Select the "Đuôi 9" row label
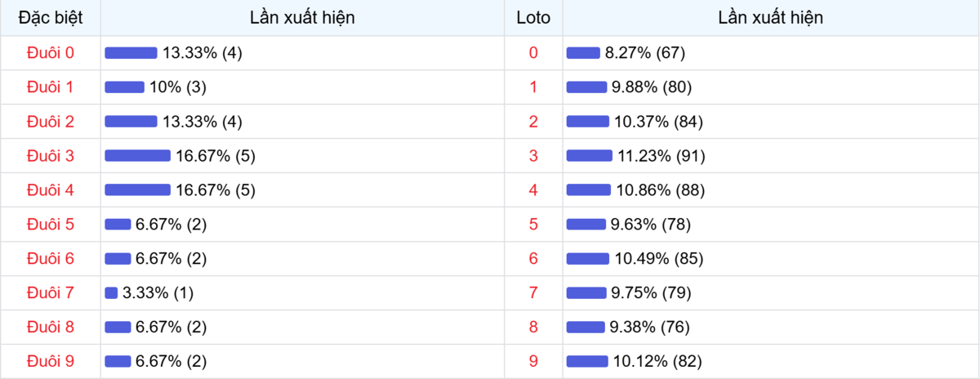The height and width of the screenshot is (379, 980). (51, 361)
